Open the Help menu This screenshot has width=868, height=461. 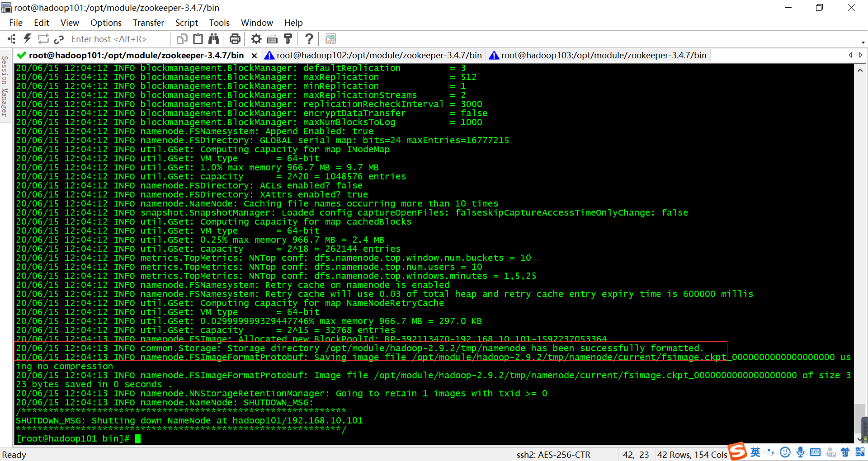(x=293, y=23)
